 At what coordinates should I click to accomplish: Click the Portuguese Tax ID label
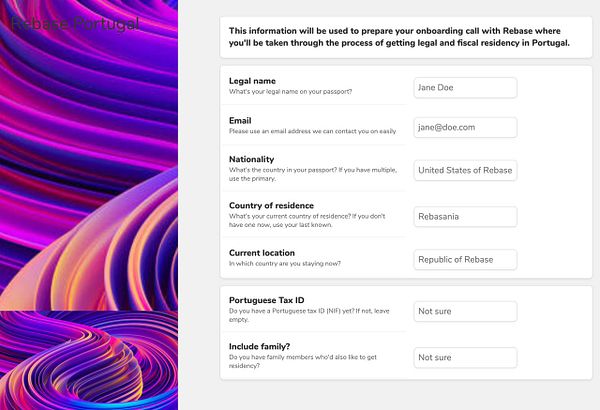point(267,300)
